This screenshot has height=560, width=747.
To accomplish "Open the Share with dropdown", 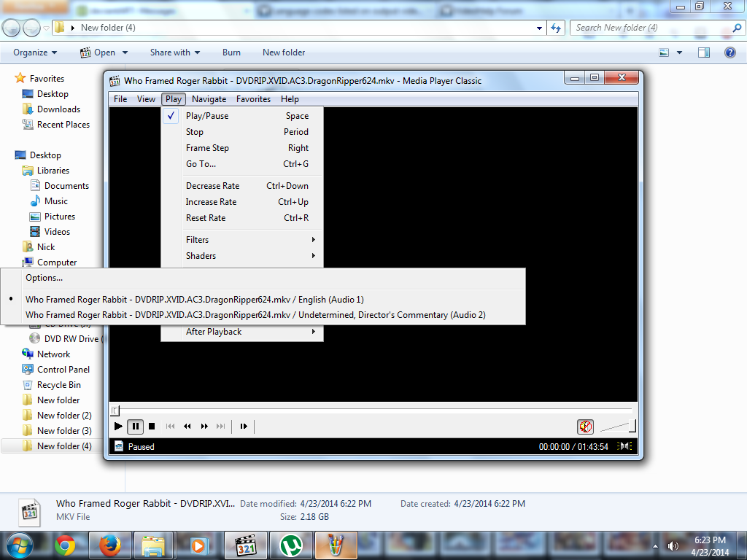I will pos(175,52).
